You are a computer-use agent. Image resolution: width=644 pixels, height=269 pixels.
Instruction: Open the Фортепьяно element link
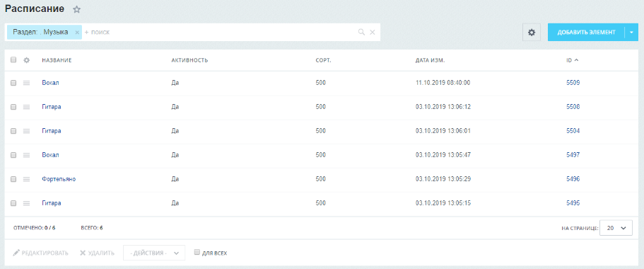(x=59, y=179)
